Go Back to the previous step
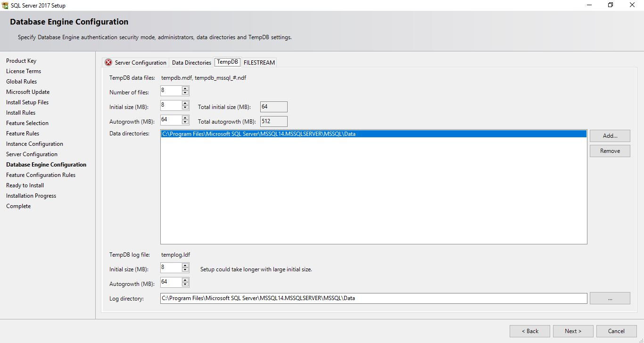This screenshot has width=644, height=343. (529, 331)
